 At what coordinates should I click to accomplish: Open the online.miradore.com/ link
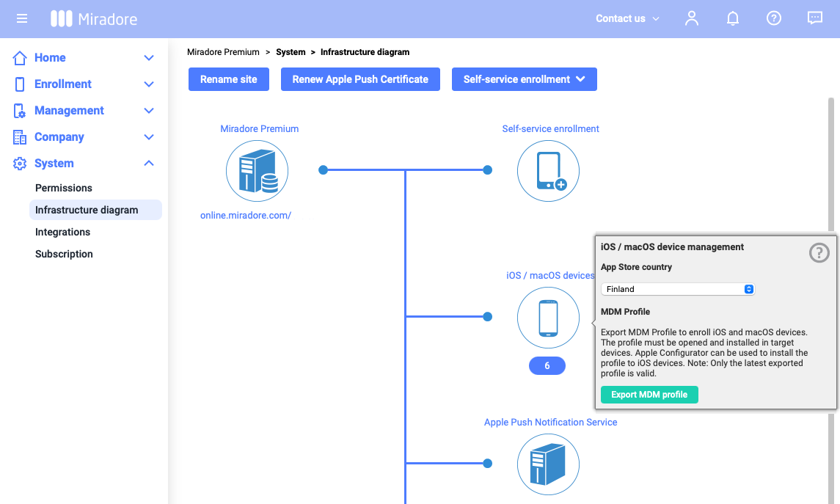246,215
